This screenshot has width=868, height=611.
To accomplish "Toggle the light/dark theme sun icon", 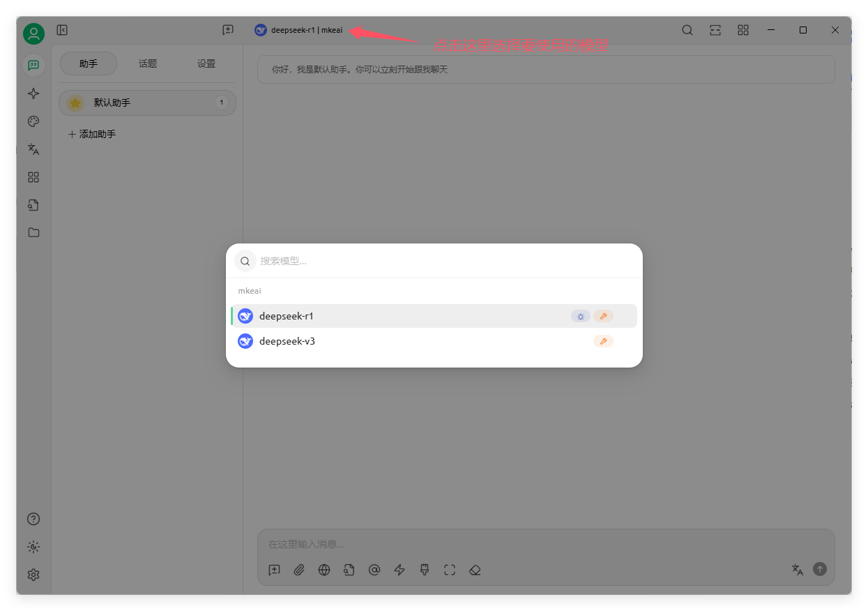I will point(33,547).
